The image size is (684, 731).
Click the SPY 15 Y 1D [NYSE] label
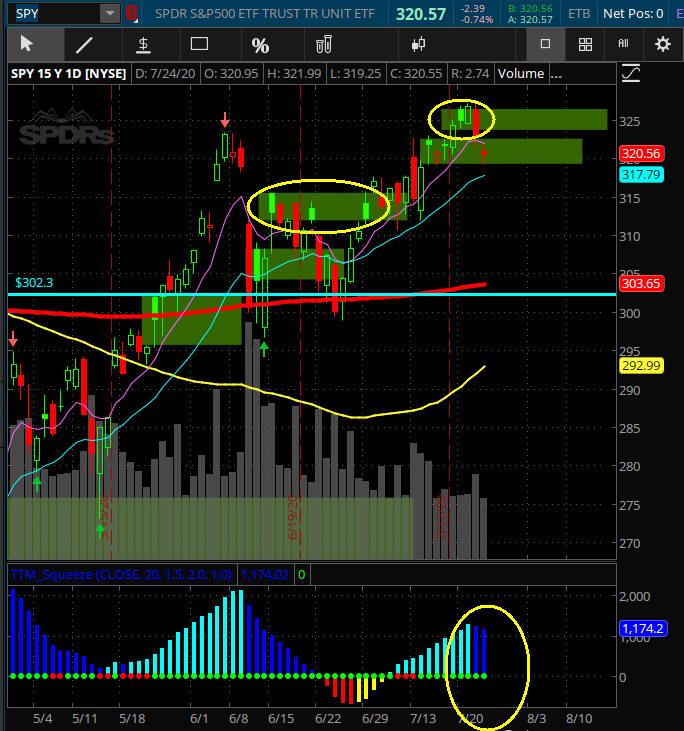click(69, 74)
